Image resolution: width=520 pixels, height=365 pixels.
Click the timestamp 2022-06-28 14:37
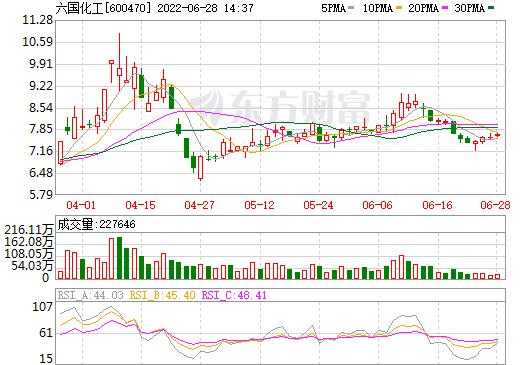pyautogui.click(x=205, y=8)
